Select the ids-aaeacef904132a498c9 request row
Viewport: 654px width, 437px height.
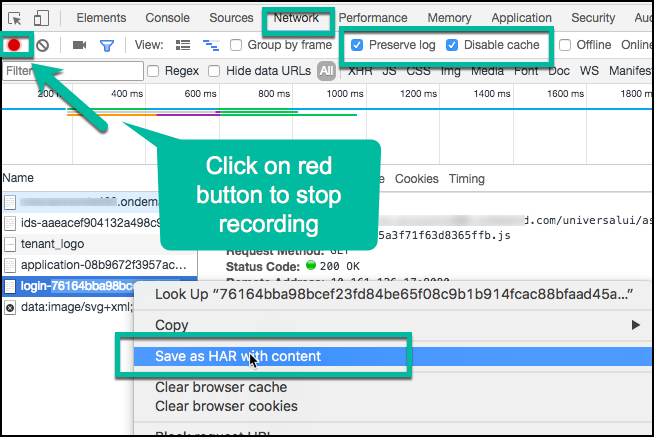[81, 223]
